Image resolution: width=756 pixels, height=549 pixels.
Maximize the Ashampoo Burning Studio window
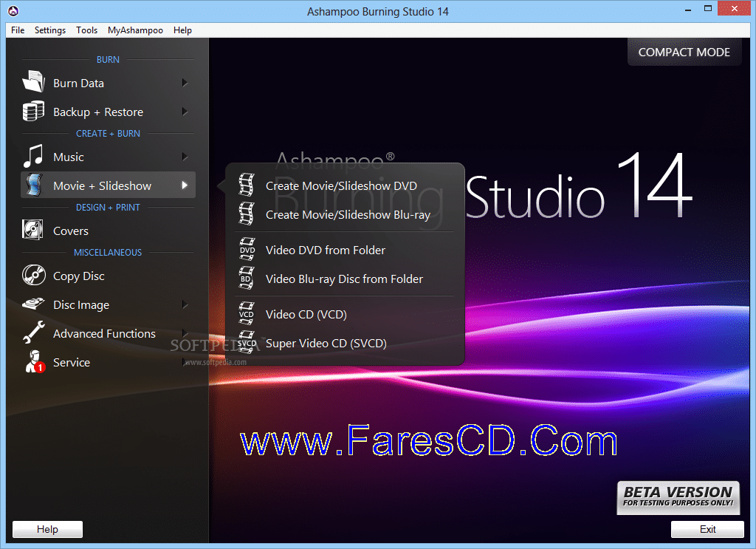pos(708,9)
